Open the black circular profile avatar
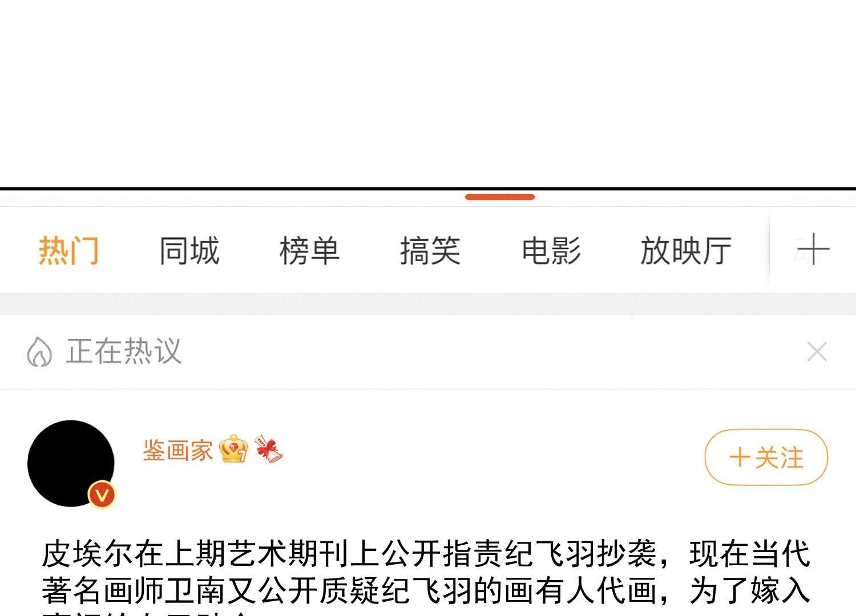Image resolution: width=856 pixels, height=616 pixels. [x=71, y=463]
